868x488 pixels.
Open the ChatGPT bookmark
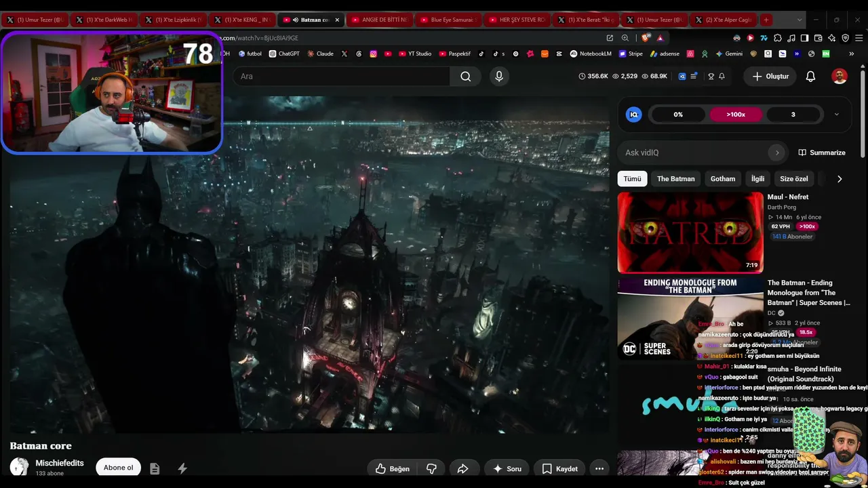point(284,54)
